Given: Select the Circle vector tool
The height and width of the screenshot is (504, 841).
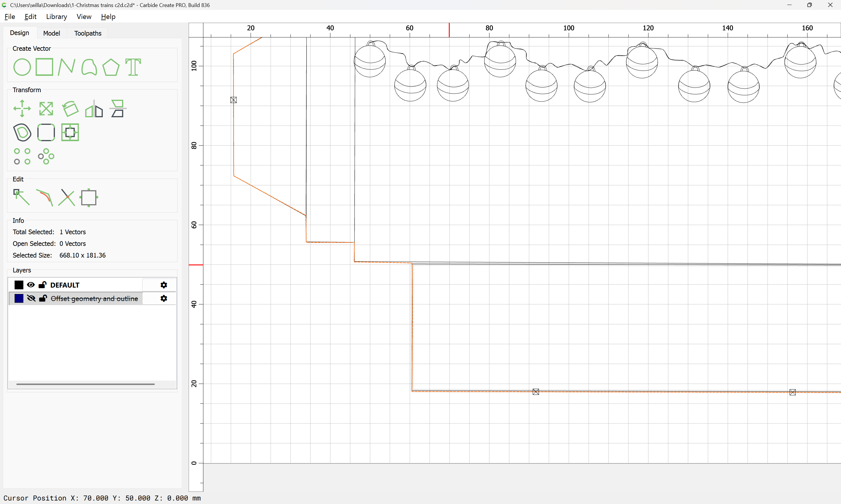Looking at the screenshot, I should click(x=22, y=67).
